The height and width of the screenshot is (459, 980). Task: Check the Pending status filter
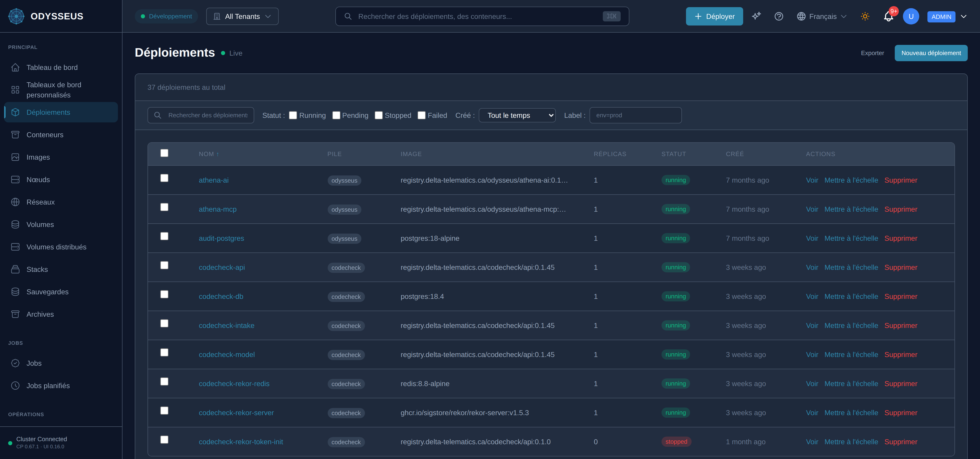click(x=336, y=115)
